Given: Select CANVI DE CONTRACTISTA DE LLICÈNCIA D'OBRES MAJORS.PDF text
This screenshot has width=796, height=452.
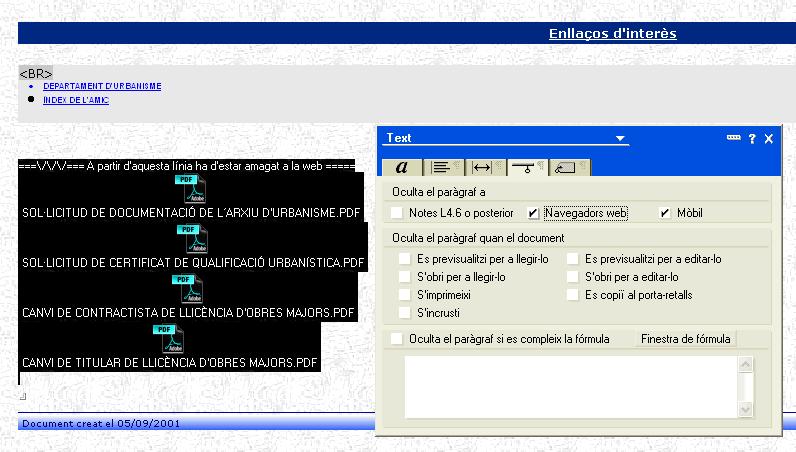Looking at the screenshot, I should coord(188,312).
